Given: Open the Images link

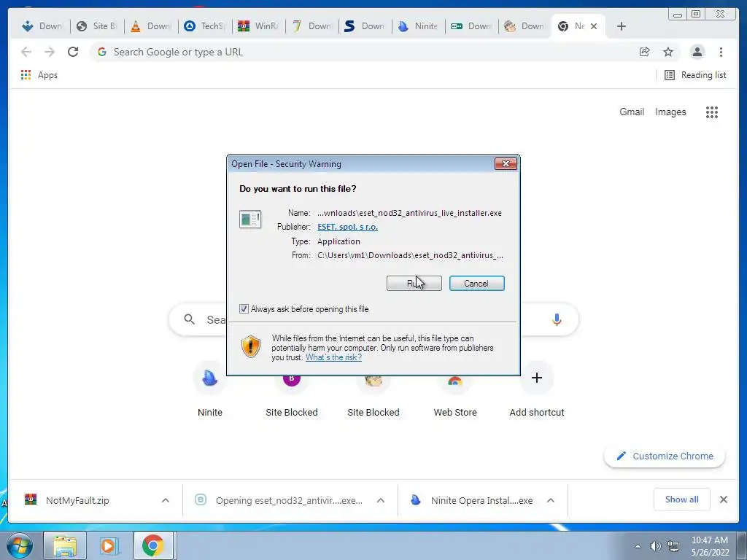Looking at the screenshot, I should (670, 112).
